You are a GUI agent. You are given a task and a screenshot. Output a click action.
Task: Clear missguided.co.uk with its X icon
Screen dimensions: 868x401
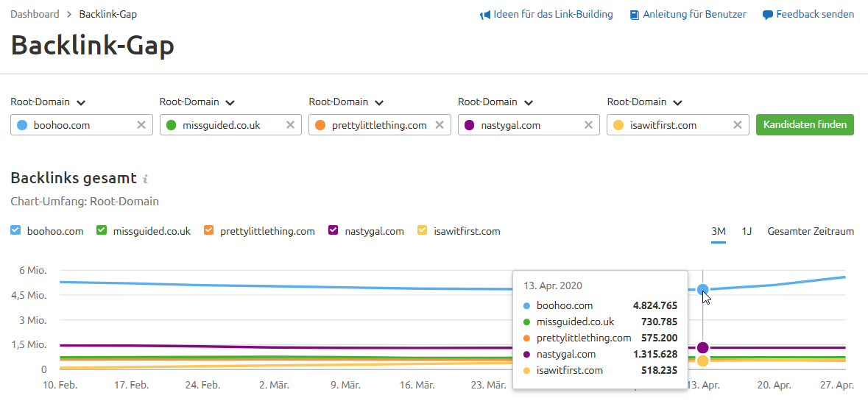click(x=290, y=125)
